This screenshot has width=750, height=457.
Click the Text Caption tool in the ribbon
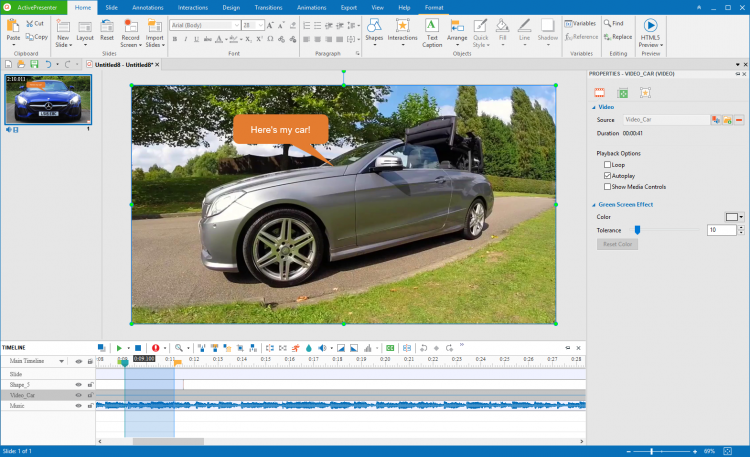point(431,31)
